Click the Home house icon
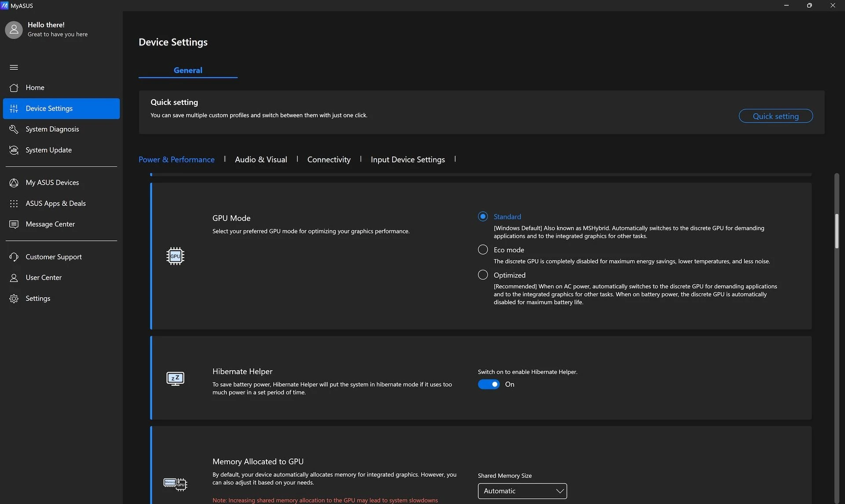 14,88
